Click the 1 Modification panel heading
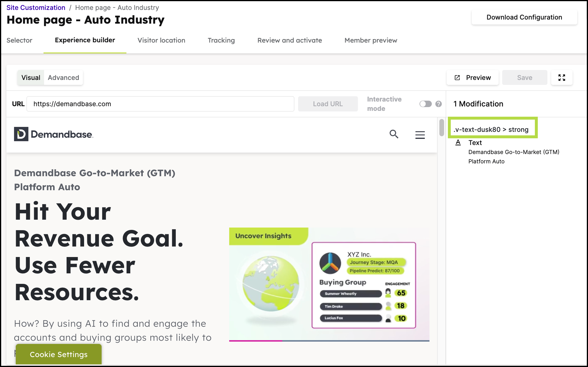The image size is (588, 367). [478, 104]
